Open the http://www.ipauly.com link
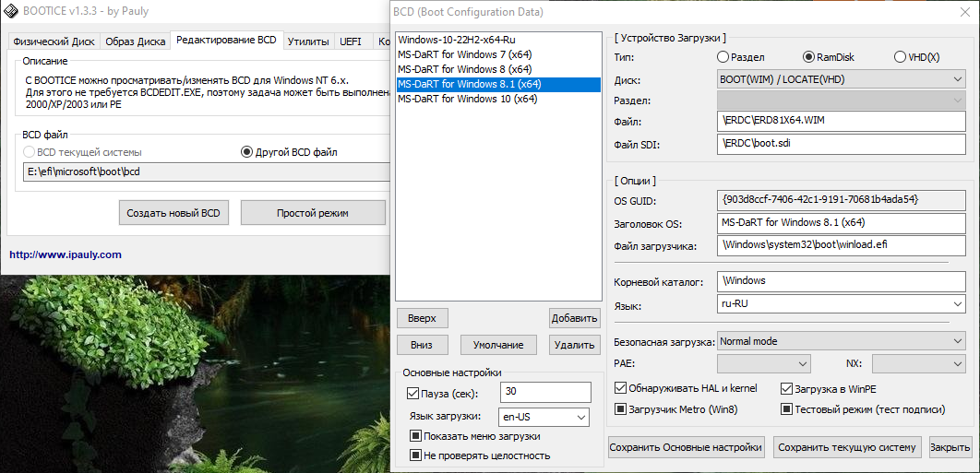Viewport: 980px width, 473px height. (66, 254)
